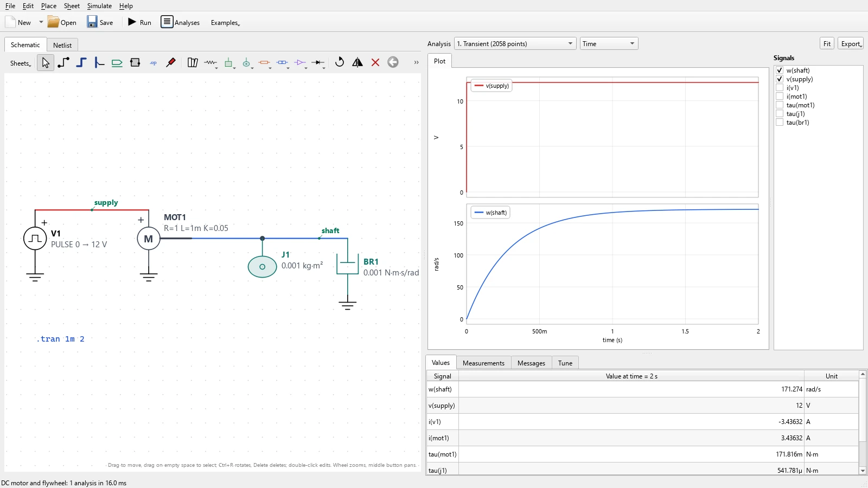This screenshot has width=868, height=488.
Task: Select the subcircuit block tool
Action: tap(135, 63)
